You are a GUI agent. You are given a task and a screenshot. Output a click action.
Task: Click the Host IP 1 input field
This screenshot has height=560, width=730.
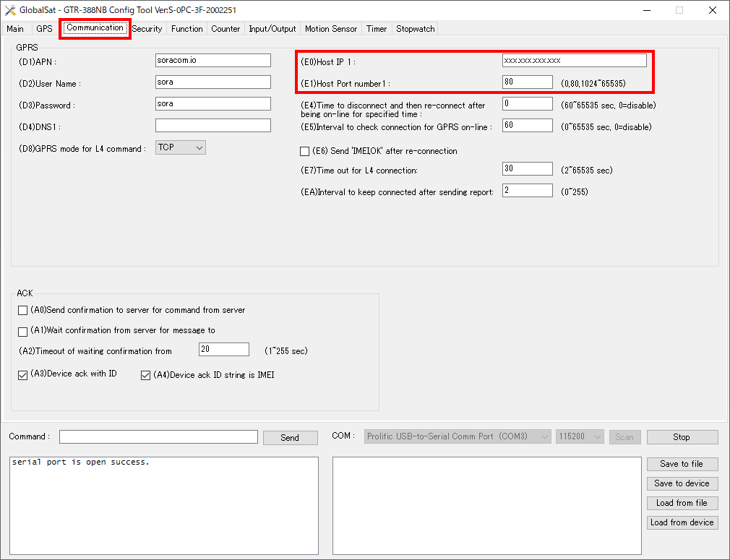574,61
